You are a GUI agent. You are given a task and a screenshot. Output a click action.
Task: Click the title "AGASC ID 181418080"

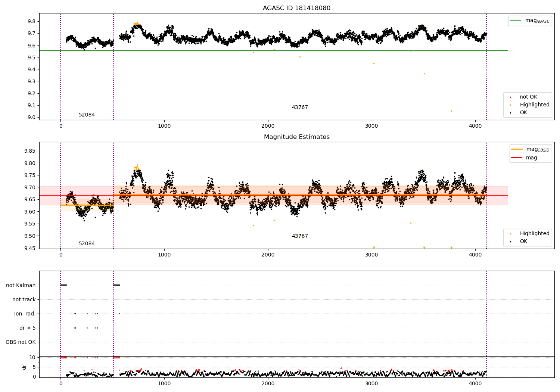point(296,8)
